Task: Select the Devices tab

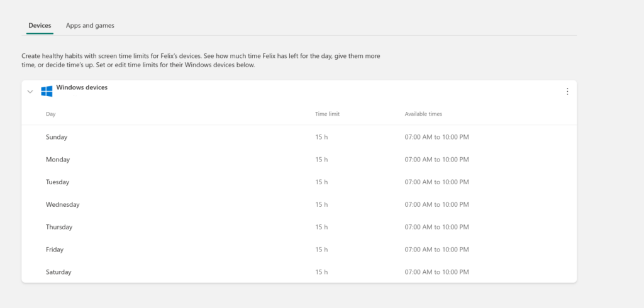Action: pos(40,26)
